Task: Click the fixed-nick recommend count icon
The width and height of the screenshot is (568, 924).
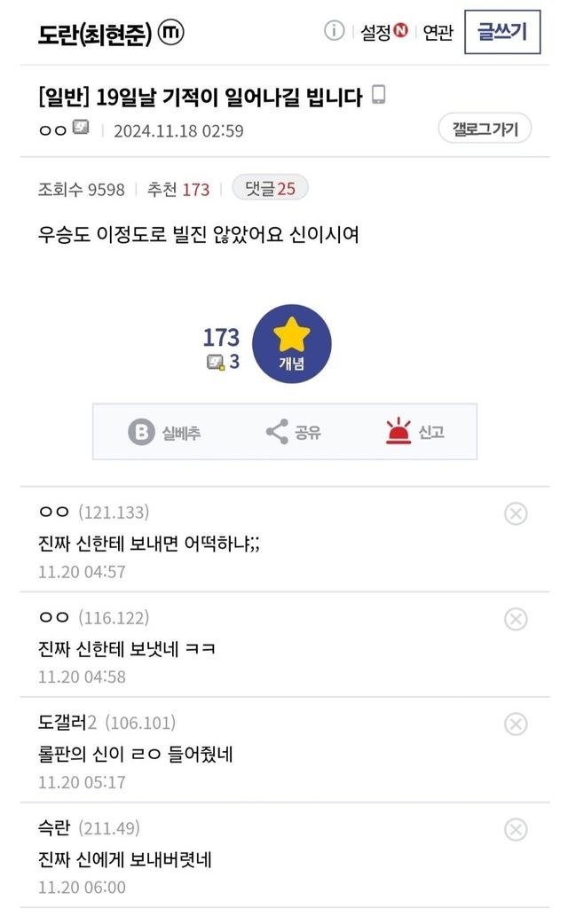Action: pos(216,362)
